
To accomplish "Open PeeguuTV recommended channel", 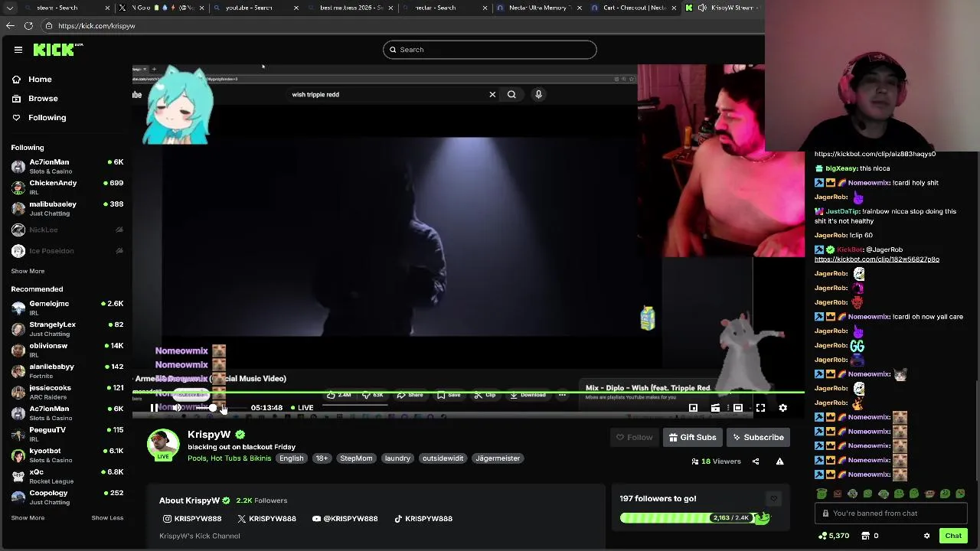I will 67,434.
